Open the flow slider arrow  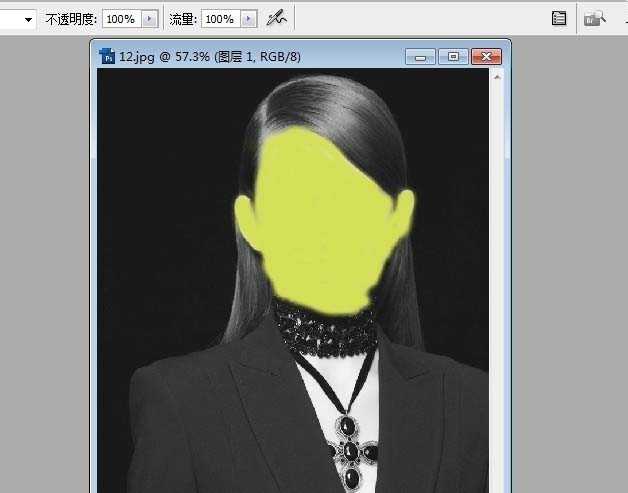pos(249,19)
